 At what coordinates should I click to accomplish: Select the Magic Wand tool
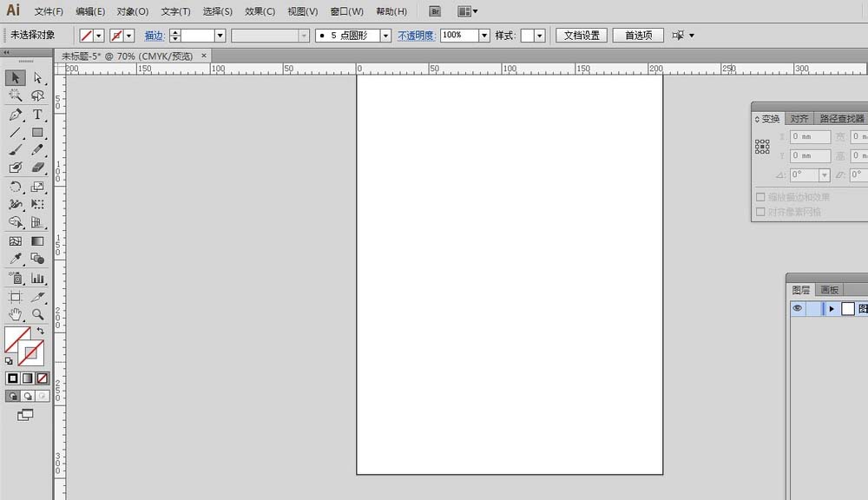(16, 95)
